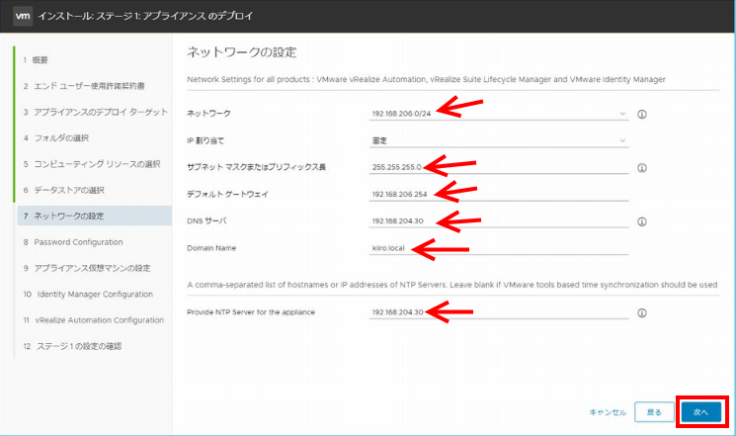Image resolution: width=736 pixels, height=436 pixels.
Task: Click the subnet mask field 255.255.255.0
Action: 498,167
